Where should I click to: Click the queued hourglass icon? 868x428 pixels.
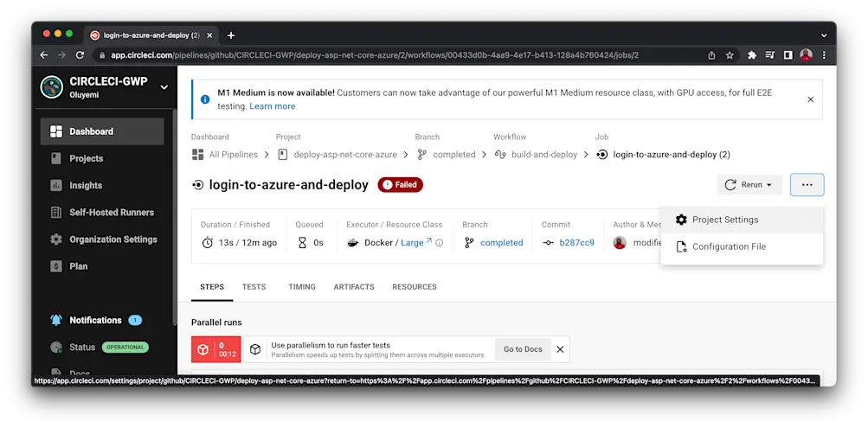(x=302, y=243)
